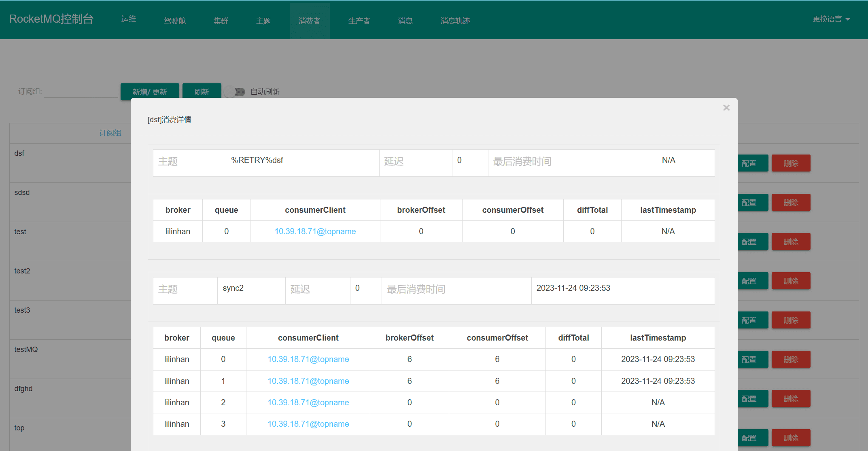Select the Producer navigation item
Screen dimensions: 868x451
[x=359, y=21]
